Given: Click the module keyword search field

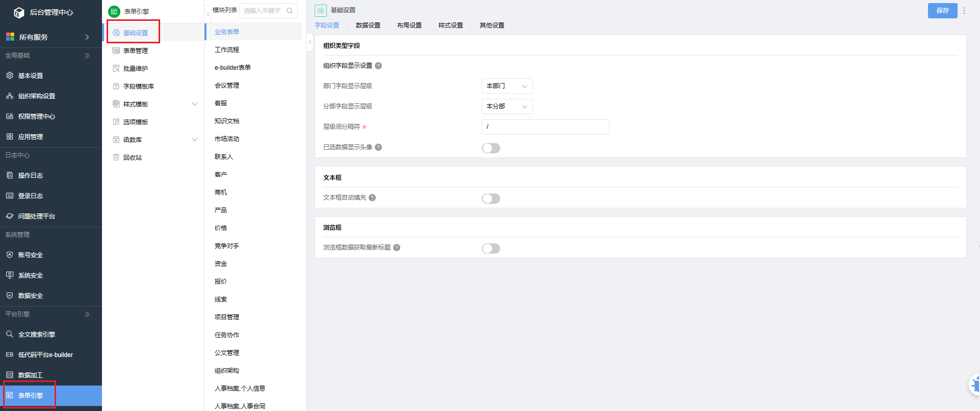Looking at the screenshot, I should pos(268,10).
